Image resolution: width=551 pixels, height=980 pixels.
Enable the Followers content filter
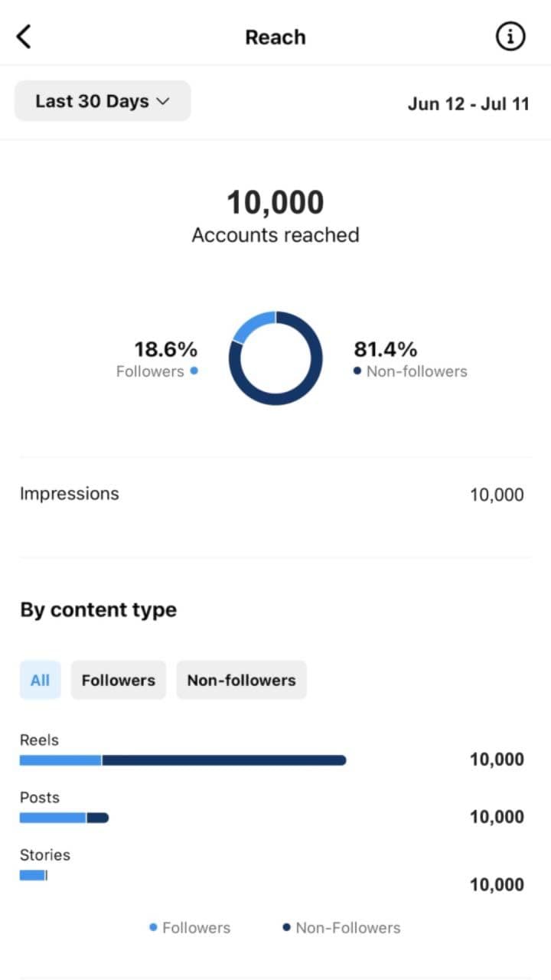point(118,680)
